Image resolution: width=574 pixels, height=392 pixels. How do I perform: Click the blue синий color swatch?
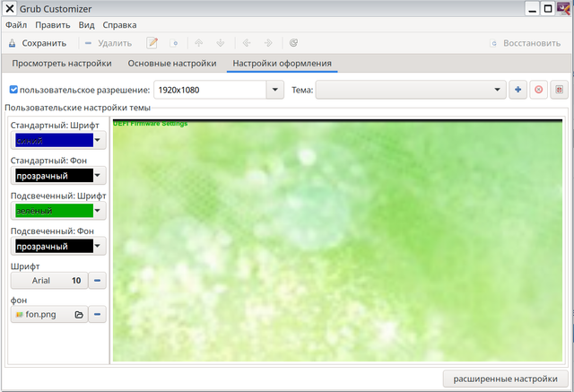click(54, 140)
